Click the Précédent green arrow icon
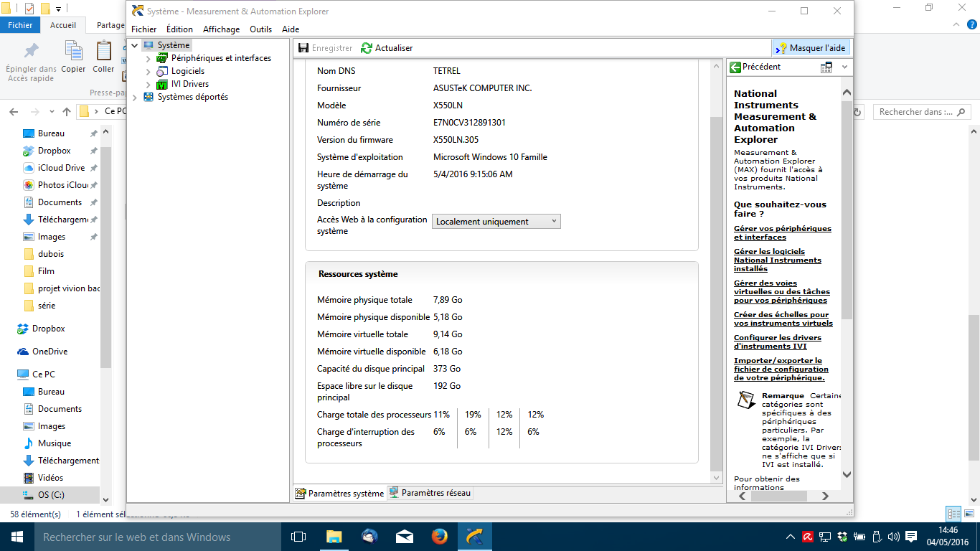This screenshot has height=551, width=980. [x=735, y=67]
